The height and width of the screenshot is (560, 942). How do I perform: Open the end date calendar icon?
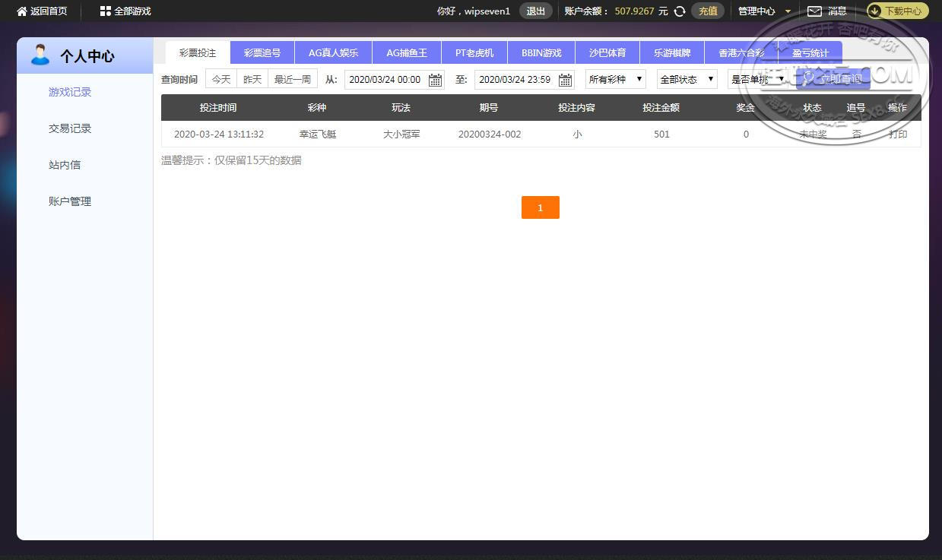point(565,80)
